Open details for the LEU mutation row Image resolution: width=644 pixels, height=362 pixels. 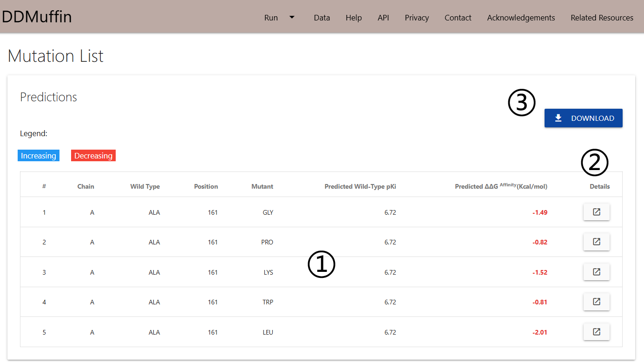click(x=596, y=332)
